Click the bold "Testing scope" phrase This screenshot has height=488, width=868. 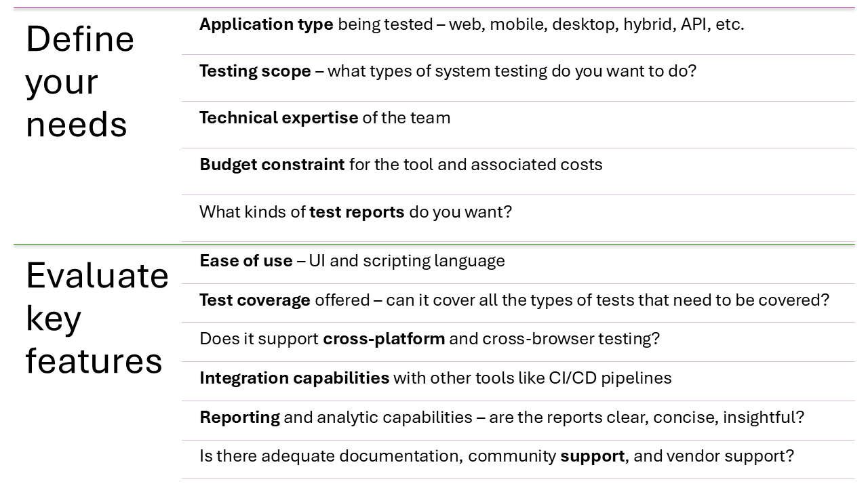point(255,72)
